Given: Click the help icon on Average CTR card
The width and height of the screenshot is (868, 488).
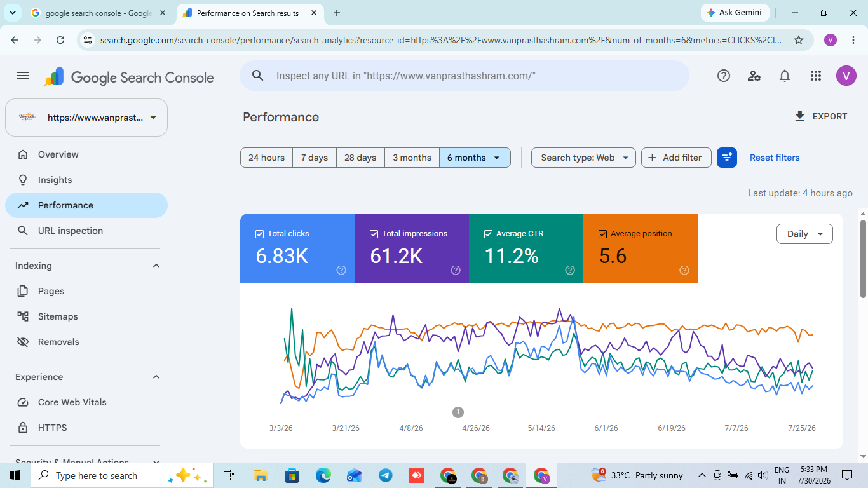Looking at the screenshot, I should [570, 270].
